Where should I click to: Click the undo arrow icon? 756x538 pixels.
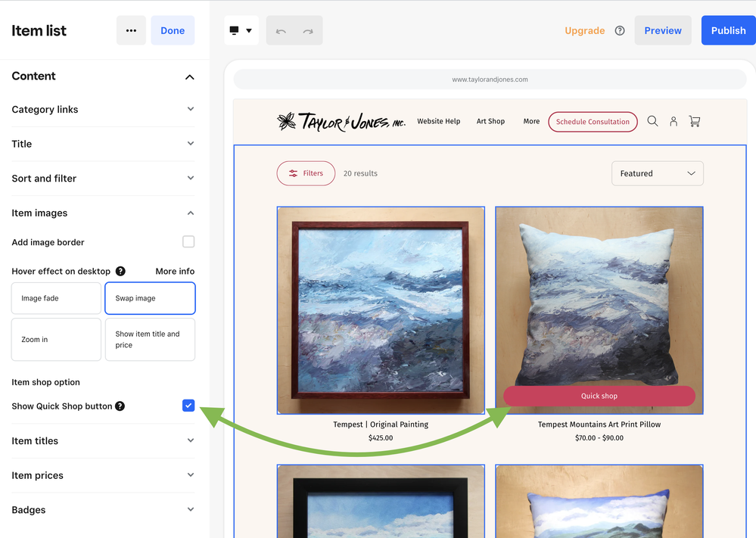coord(281,31)
